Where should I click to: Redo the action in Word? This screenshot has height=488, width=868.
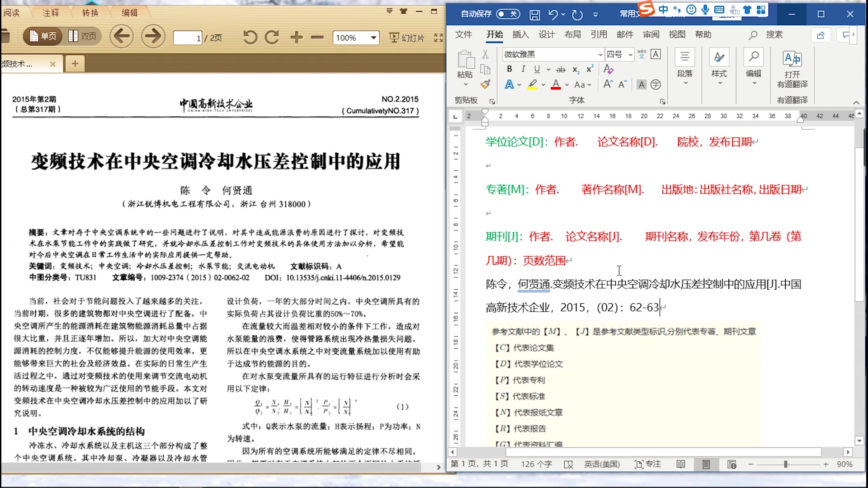click(577, 14)
